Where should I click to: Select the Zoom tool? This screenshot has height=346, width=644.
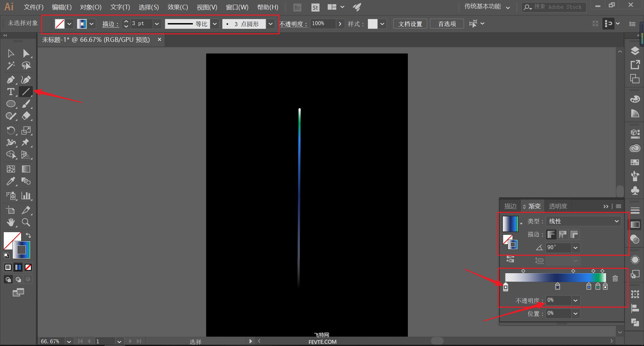26,222
